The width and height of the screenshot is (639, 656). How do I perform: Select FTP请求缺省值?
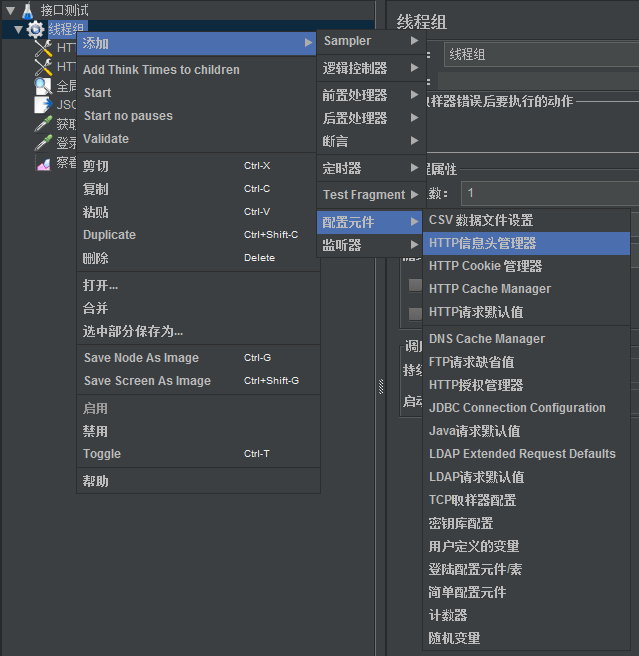[526, 362]
